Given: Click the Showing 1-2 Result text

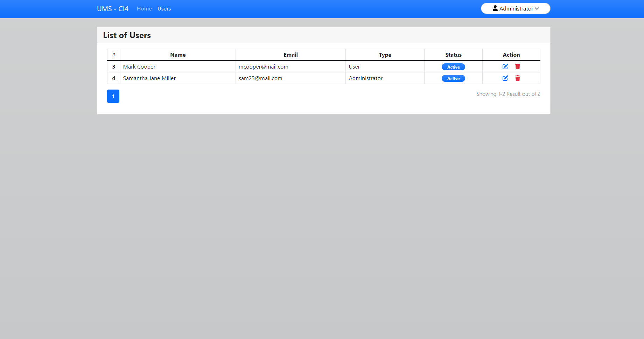Looking at the screenshot, I should (508, 94).
